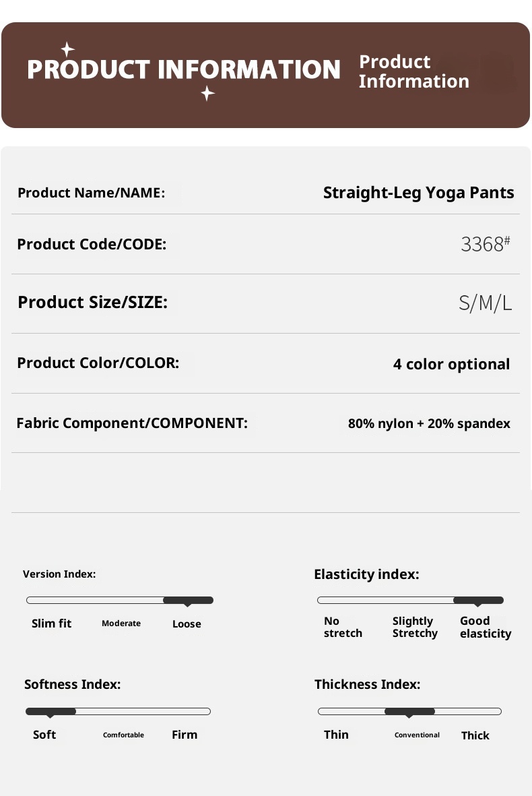Screen dimensions: 532x796
Task: Click the Elasticity index slider dark handle
Action: coord(478,601)
